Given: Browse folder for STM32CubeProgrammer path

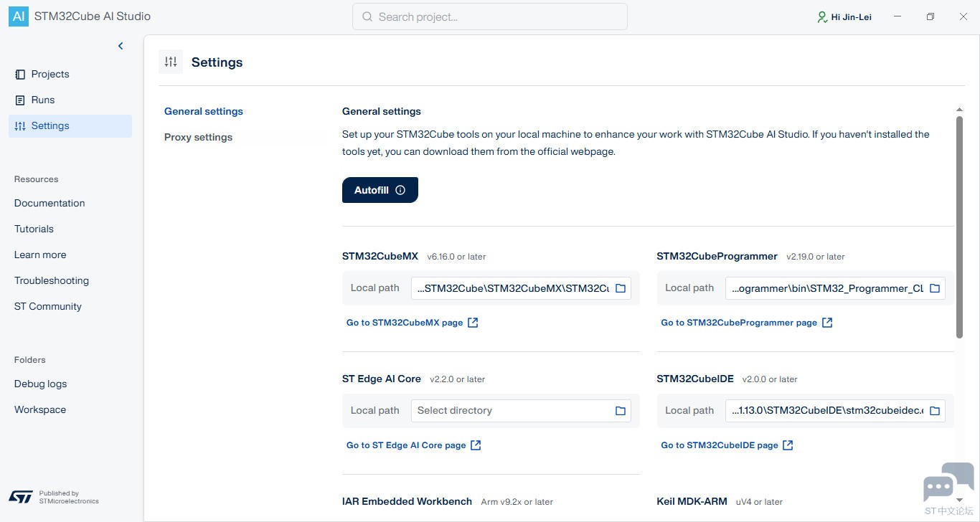Looking at the screenshot, I should [935, 288].
